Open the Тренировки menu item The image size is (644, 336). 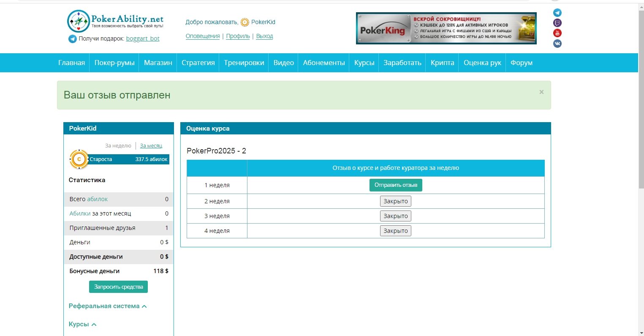point(244,63)
